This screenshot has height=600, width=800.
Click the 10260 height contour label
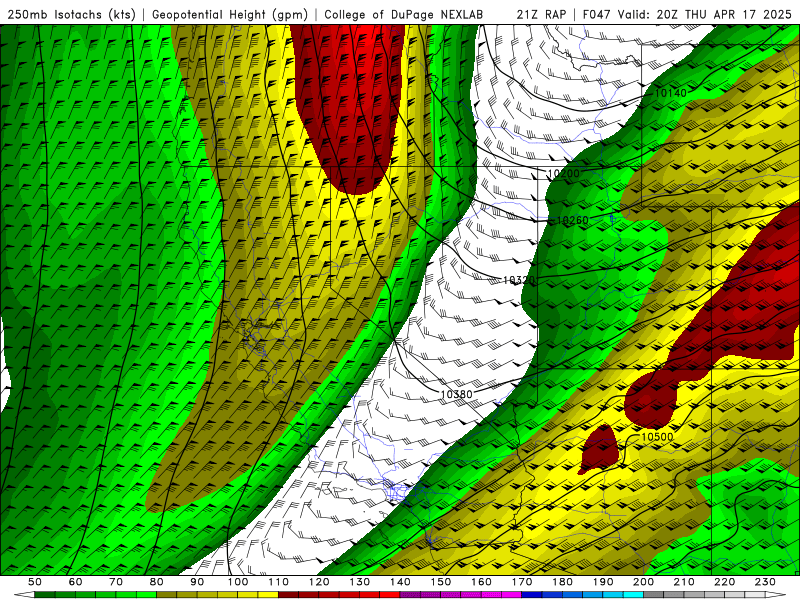click(x=572, y=220)
